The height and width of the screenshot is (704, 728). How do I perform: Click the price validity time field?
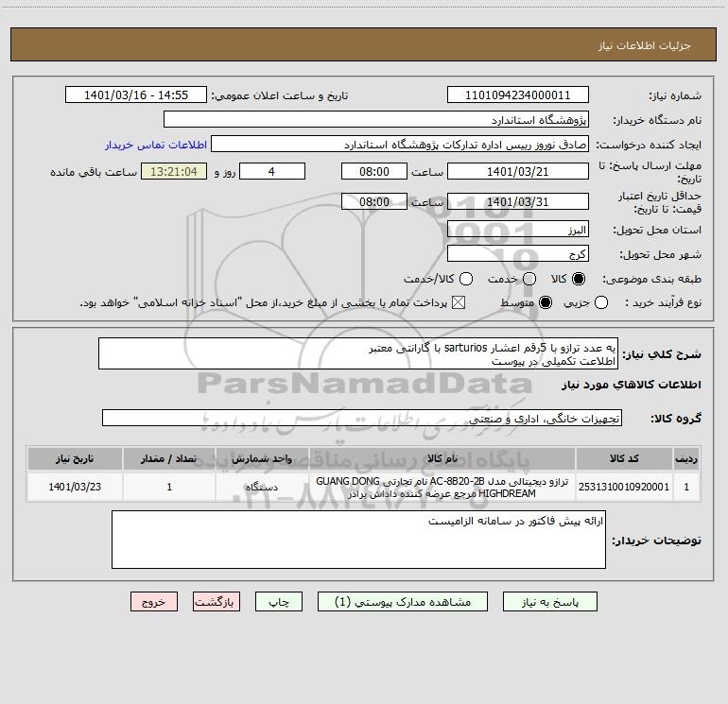coord(374,201)
